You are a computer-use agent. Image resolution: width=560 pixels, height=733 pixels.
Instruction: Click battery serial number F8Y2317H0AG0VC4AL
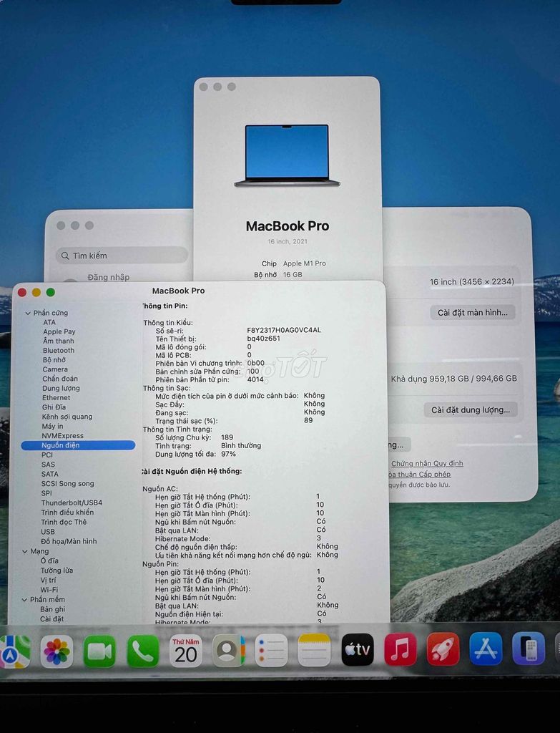(x=284, y=330)
